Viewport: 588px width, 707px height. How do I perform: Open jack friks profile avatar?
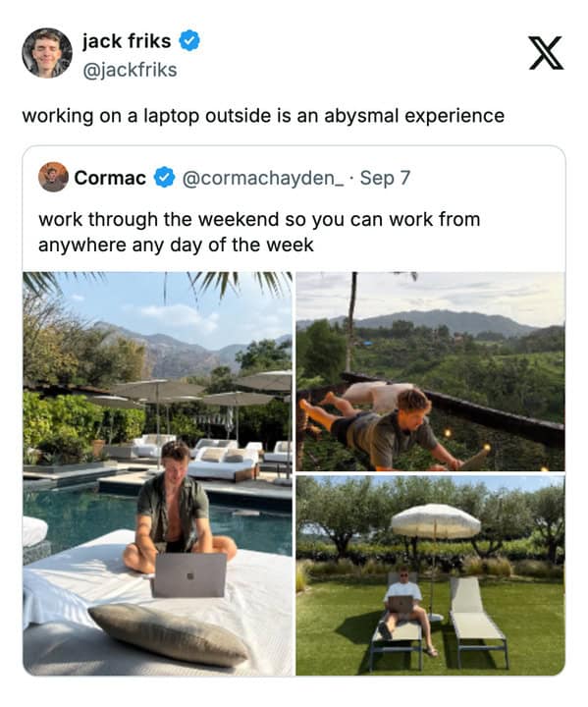coord(47,53)
